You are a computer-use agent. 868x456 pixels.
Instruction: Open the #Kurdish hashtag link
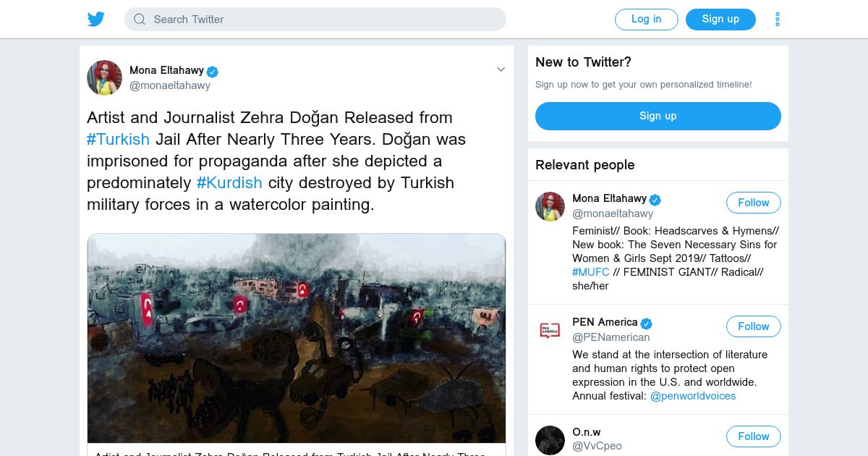point(229,182)
